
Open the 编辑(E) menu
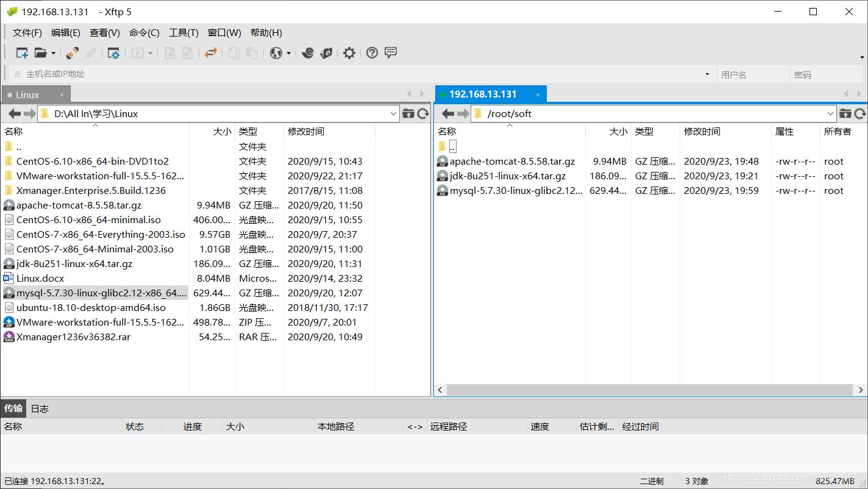click(x=66, y=33)
